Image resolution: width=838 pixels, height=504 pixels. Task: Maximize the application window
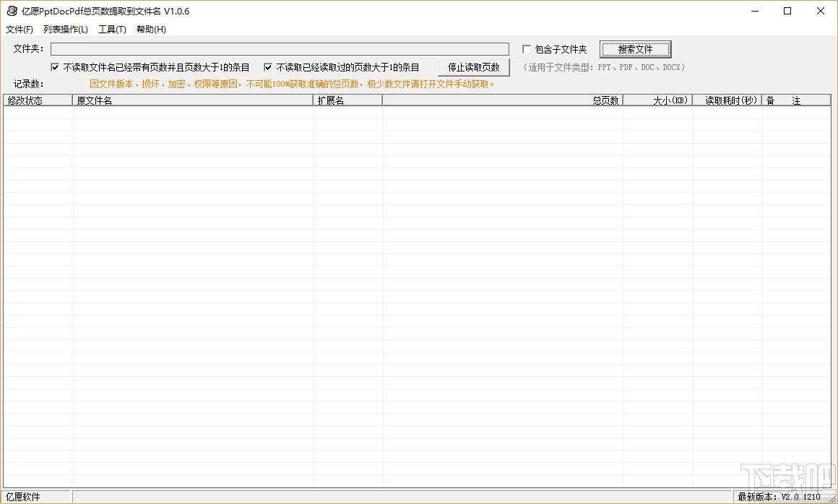tap(787, 11)
